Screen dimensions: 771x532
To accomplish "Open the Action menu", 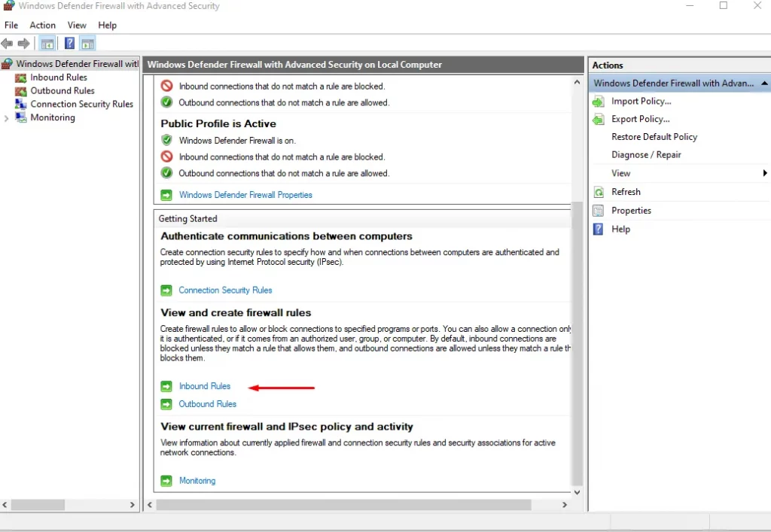I will (x=43, y=25).
